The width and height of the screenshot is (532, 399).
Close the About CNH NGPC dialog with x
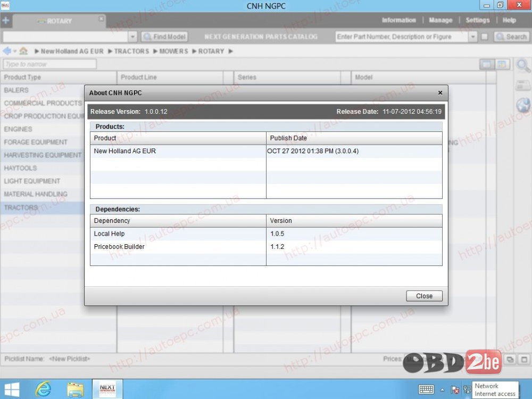[x=440, y=93]
